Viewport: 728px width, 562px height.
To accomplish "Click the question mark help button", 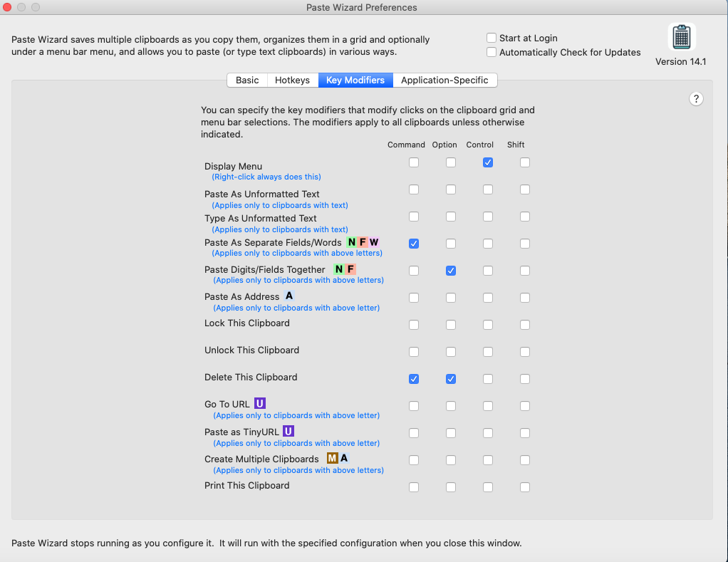I will click(x=697, y=99).
